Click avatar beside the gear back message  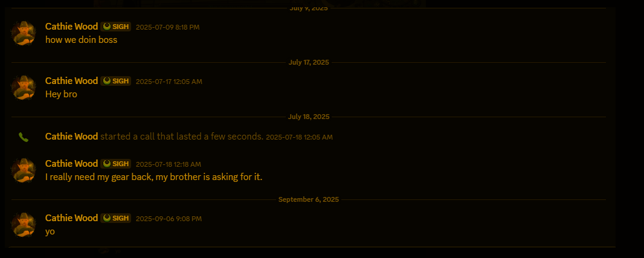[24, 170]
